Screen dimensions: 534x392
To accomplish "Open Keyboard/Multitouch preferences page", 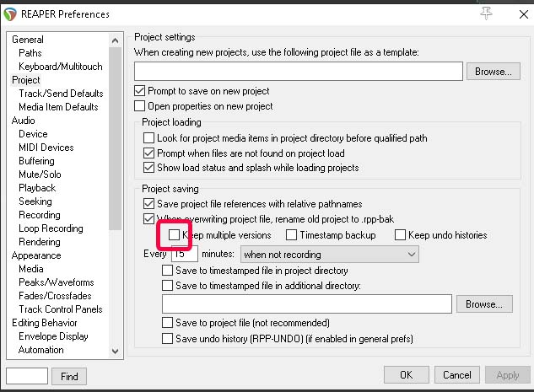I will (61, 67).
